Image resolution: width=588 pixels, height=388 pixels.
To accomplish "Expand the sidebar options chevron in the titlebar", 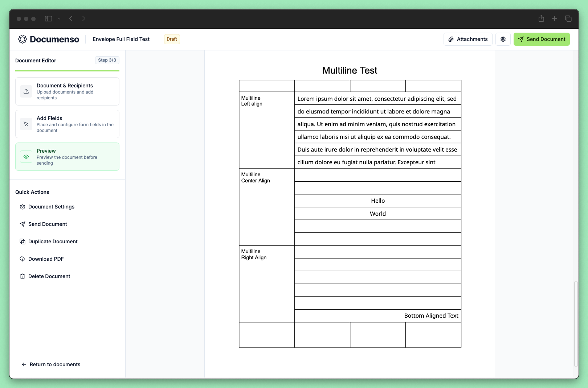I will tap(58, 18).
